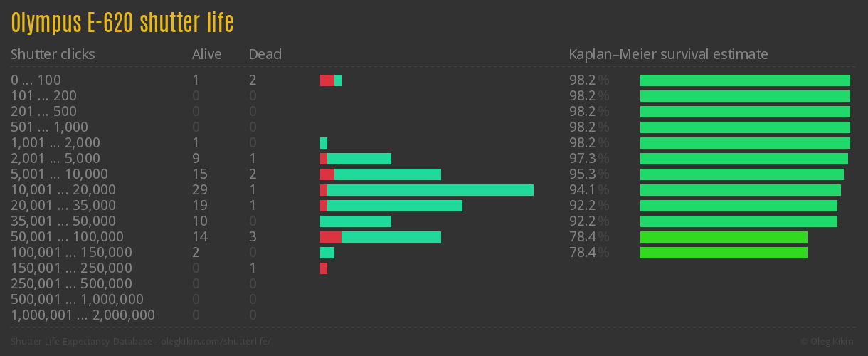Select the '10,001 ... 20,000' row label
This screenshot has height=356, width=868.
[63, 190]
